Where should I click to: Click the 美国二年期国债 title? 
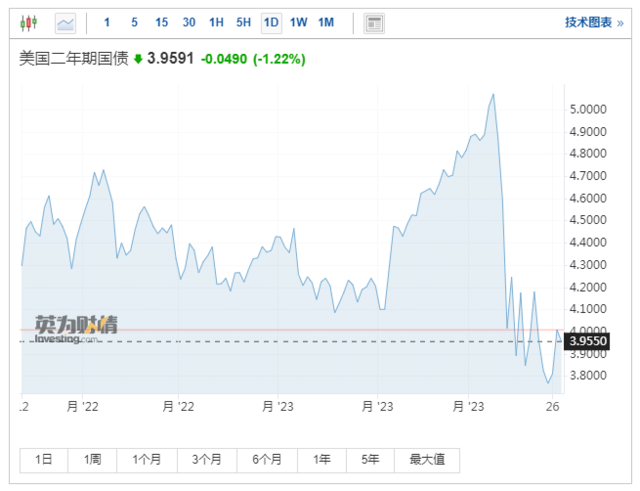pos(74,59)
